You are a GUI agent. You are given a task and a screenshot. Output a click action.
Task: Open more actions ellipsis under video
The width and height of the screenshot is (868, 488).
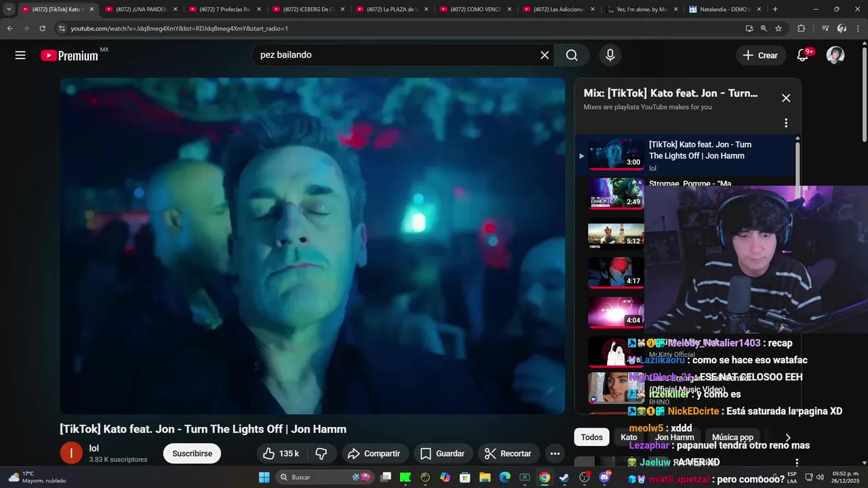click(555, 453)
